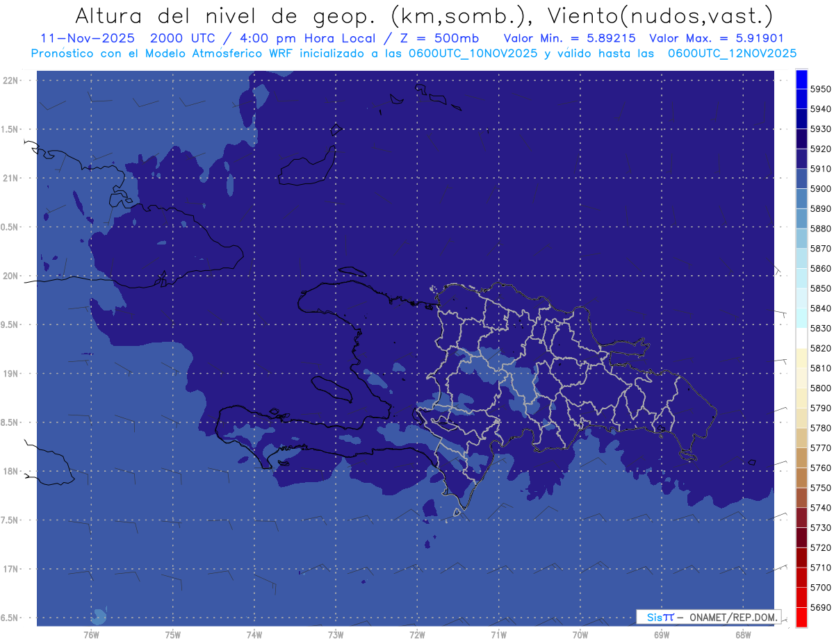
Task: Click the '5930' color bar label
Action: click(x=821, y=129)
